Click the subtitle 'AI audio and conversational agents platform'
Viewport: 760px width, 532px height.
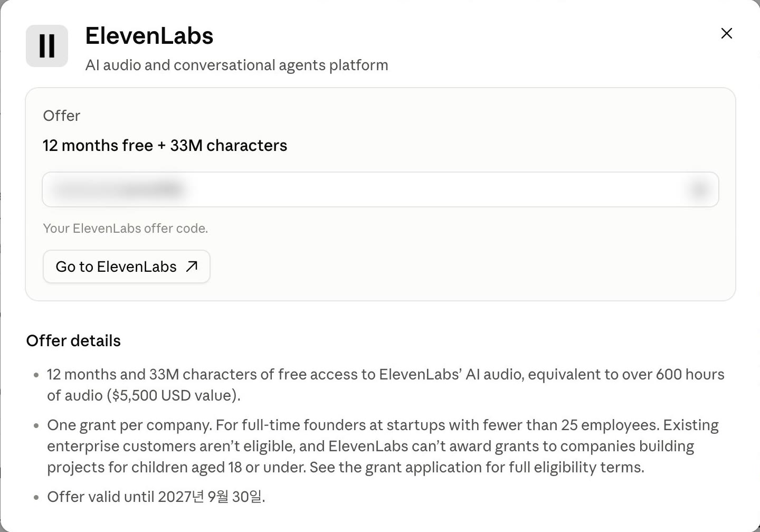(237, 65)
